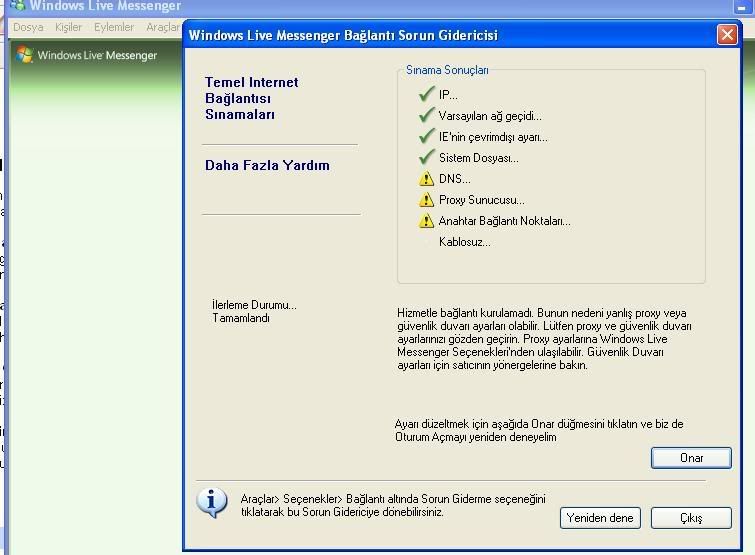Click the Onar repair button
The height and width of the screenshot is (555, 755).
pos(691,458)
